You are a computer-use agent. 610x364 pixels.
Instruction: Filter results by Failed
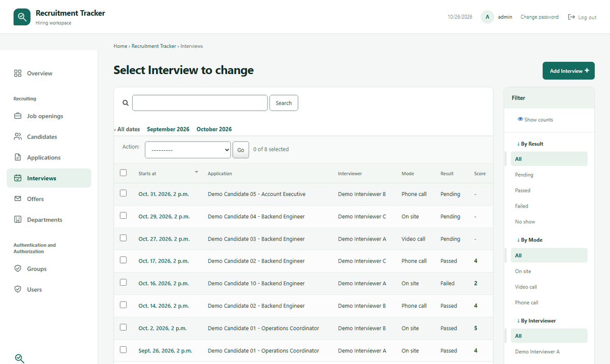(522, 206)
